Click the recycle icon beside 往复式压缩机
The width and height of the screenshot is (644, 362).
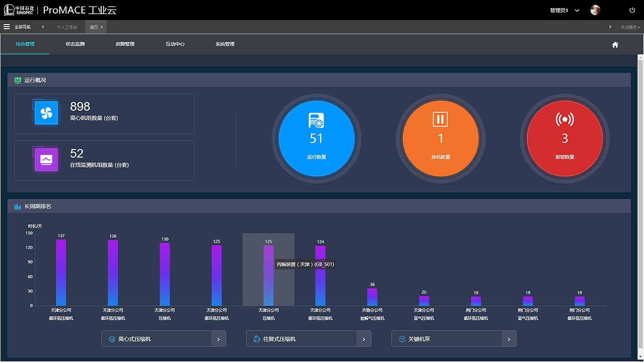coord(257,339)
